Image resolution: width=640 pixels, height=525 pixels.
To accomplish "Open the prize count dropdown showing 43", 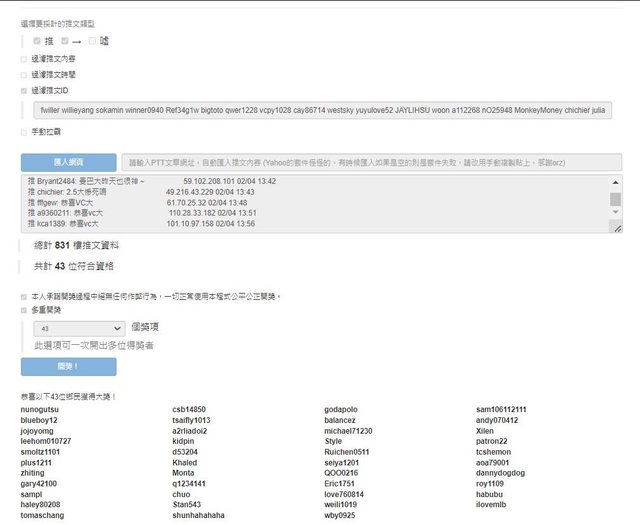I will coord(78,327).
